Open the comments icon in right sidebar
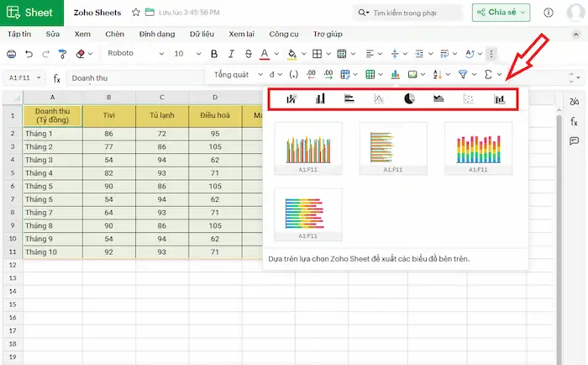The width and height of the screenshot is (588, 365). [x=574, y=140]
